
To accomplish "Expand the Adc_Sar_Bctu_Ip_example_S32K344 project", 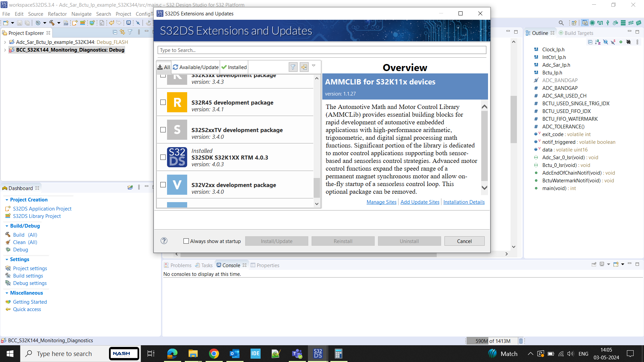I will pos(5,42).
